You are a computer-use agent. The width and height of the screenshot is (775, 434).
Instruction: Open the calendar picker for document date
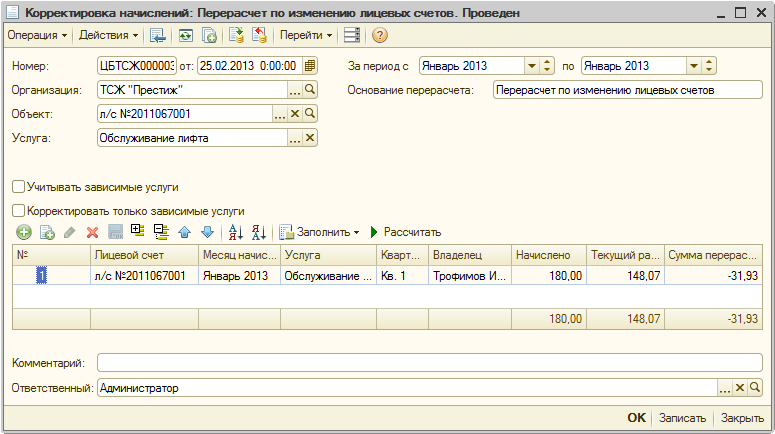point(310,66)
